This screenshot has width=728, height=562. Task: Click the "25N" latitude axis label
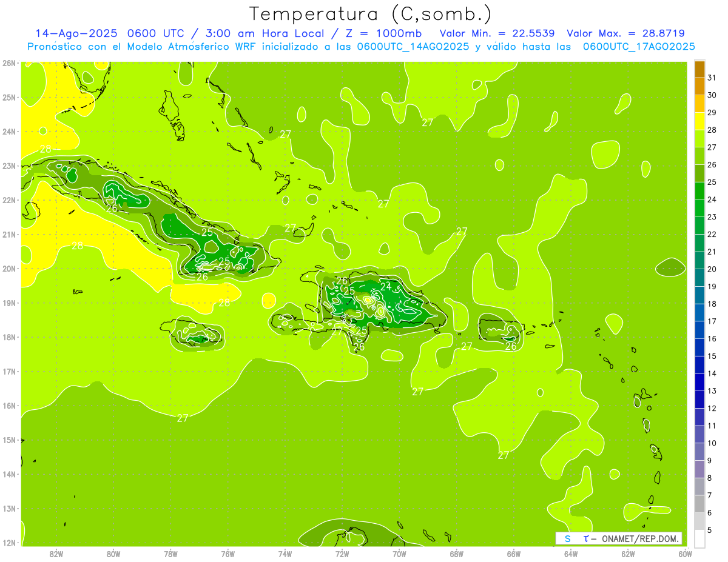[x=9, y=97]
